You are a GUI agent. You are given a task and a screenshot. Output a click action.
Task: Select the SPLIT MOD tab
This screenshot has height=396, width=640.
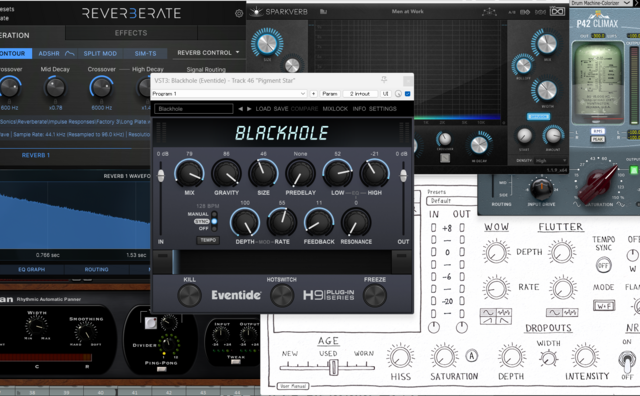(x=100, y=53)
